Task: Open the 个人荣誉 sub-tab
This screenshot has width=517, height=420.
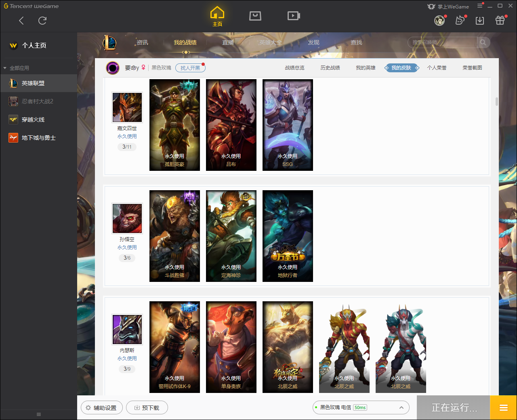Action: 437,68
